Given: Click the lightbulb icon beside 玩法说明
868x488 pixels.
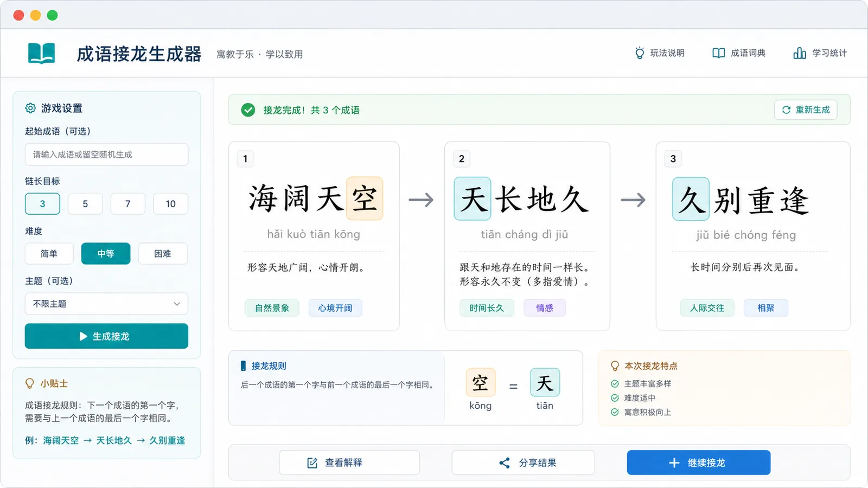Looking at the screenshot, I should coord(640,53).
